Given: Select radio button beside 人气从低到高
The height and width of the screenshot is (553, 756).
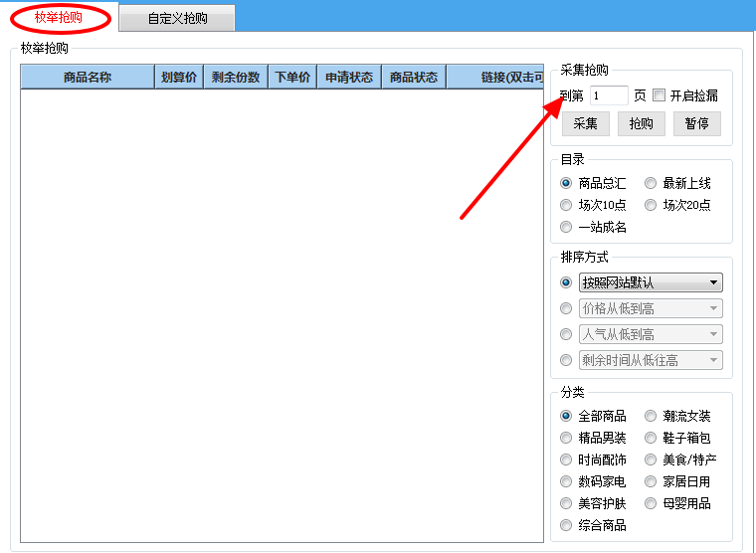Looking at the screenshot, I should pos(566,334).
